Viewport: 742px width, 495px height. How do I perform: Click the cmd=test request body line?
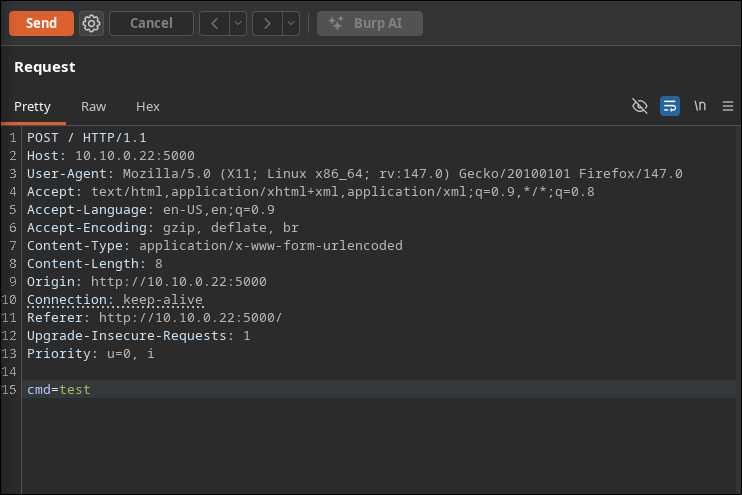[x=58, y=389]
